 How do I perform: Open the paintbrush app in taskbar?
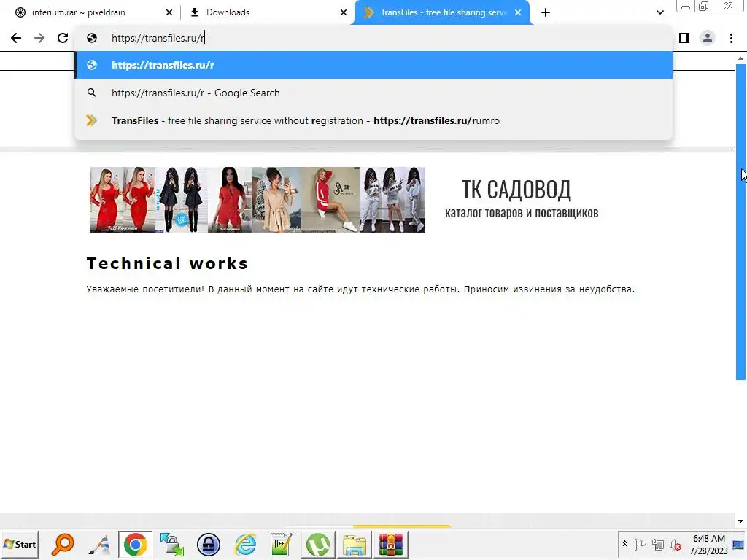click(99, 544)
